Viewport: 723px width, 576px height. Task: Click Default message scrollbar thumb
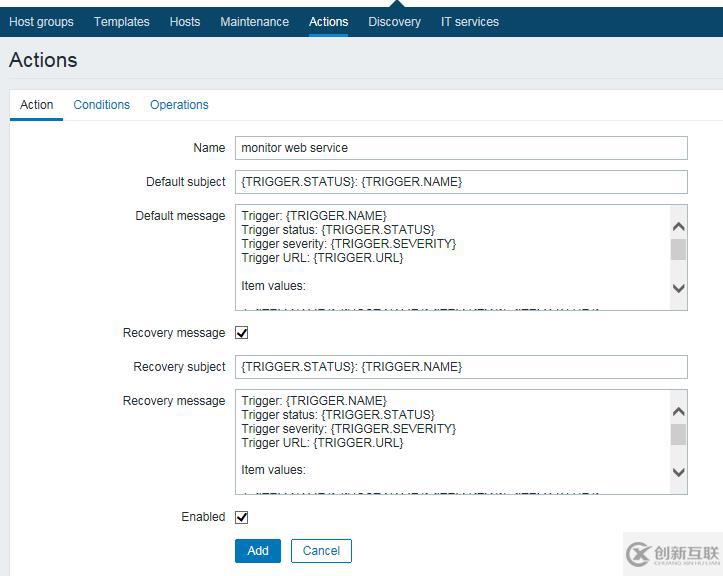tap(678, 249)
